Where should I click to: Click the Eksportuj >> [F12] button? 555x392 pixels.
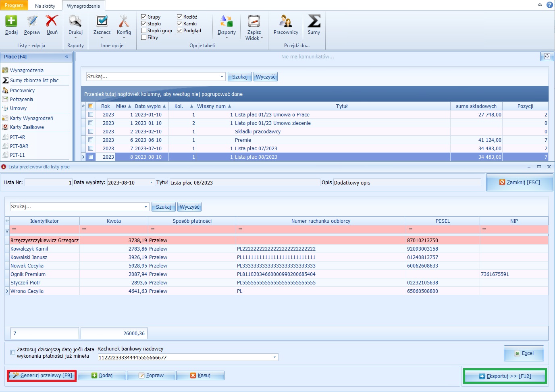[x=505, y=376]
